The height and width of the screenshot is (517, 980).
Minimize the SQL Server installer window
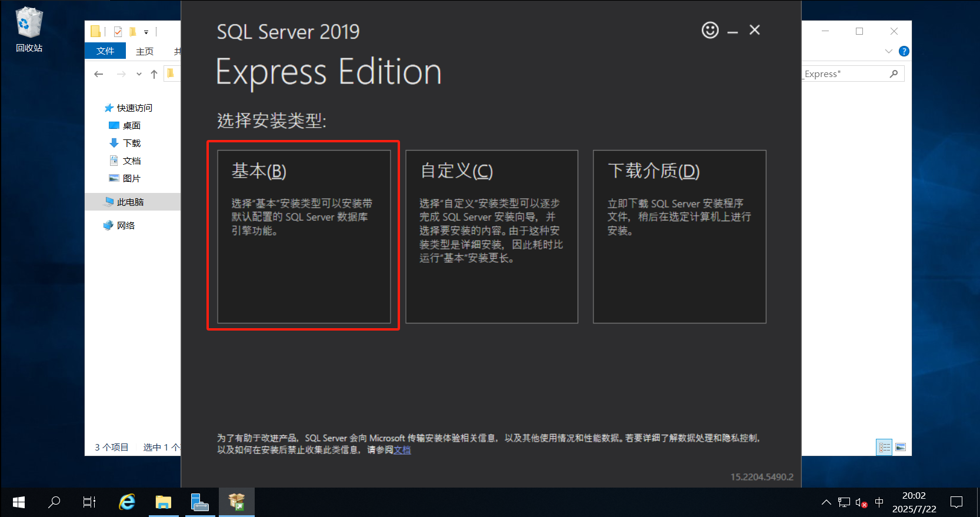click(732, 31)
